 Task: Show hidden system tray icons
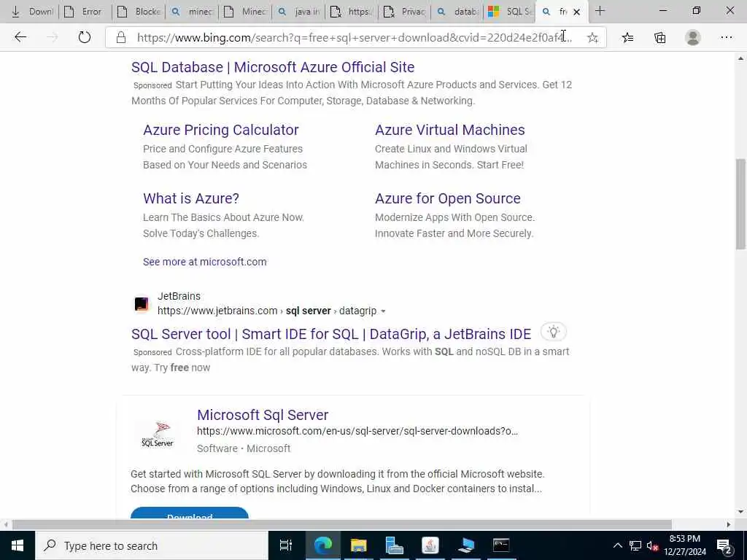point(617,545)
